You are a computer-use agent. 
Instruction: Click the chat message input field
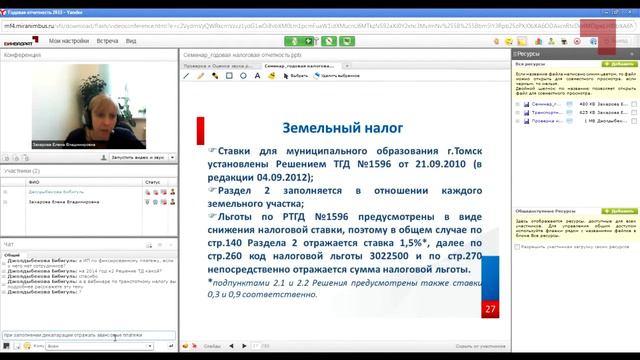(x=89, y=335)
